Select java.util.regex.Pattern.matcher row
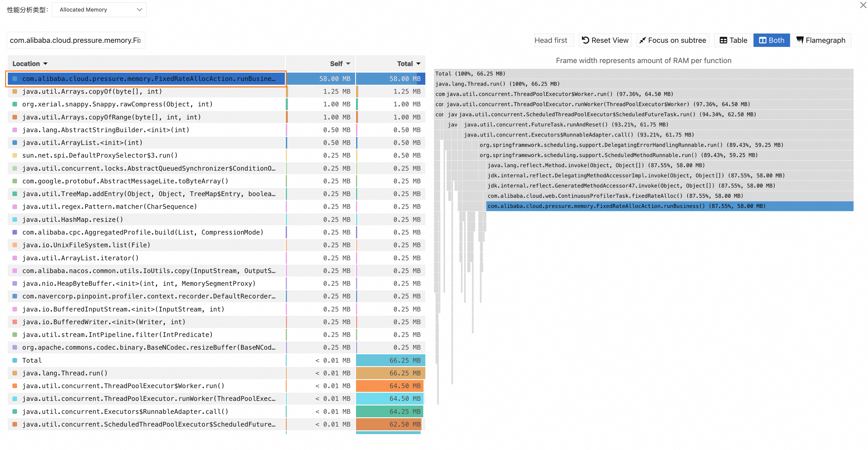 click(216, 206)
